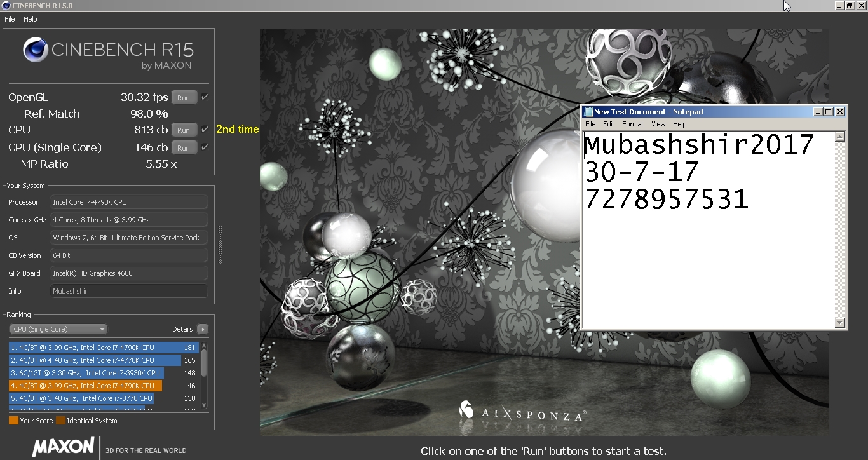Click Notepad scrollbar up arrow

coord(840,137)
